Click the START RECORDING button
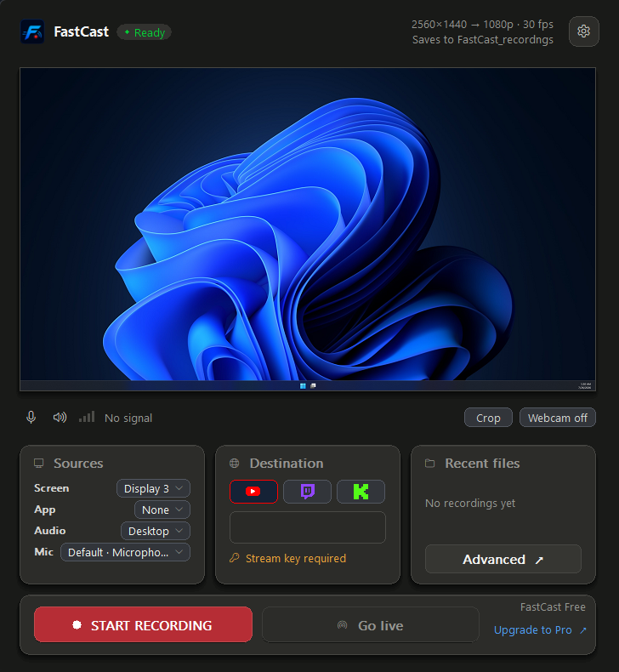Screen dimensions: 619x672 (x=143, y=625)
